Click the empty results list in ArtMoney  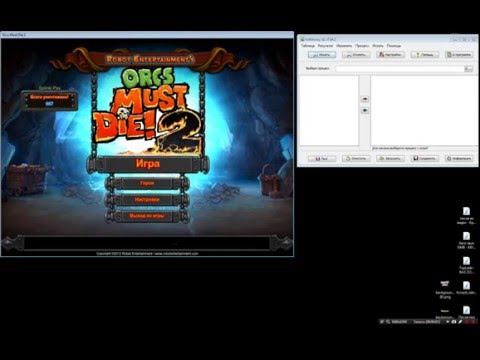pos(329,111)
